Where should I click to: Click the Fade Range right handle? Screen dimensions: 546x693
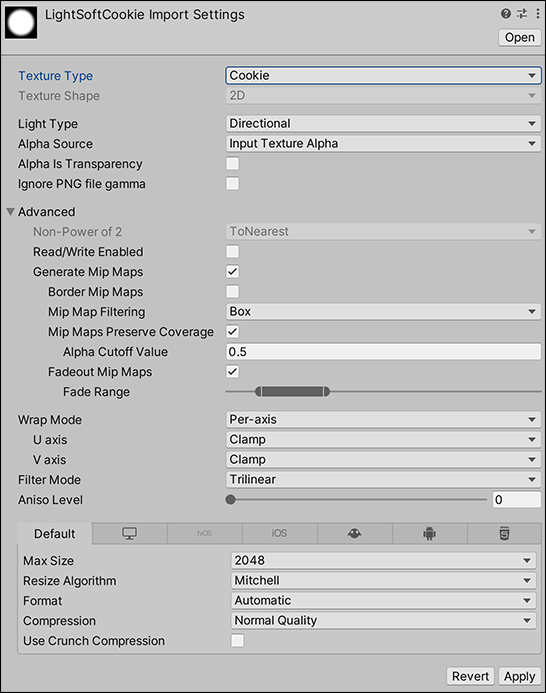tap(327, 392)
